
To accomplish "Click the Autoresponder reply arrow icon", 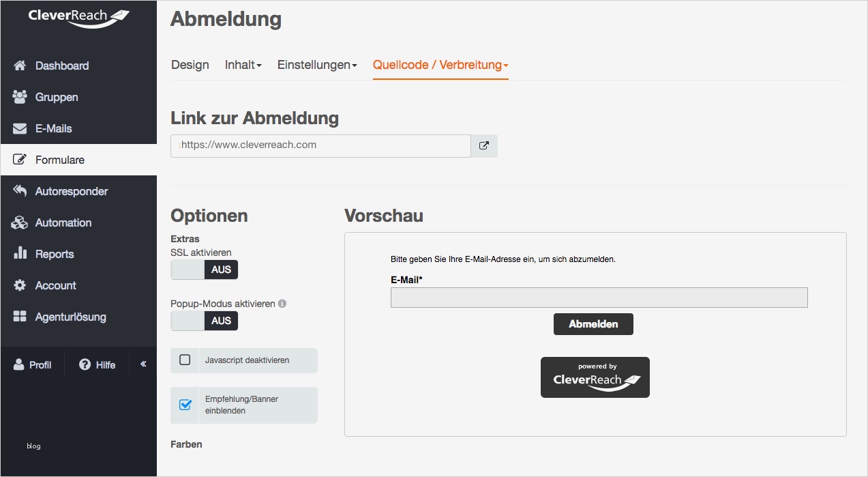I will tap(20, 191).
